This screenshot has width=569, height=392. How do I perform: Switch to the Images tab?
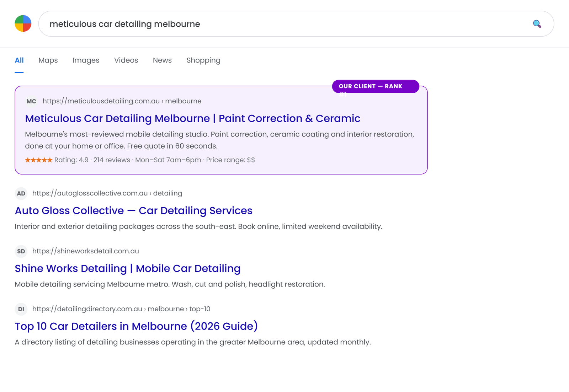tap(86, 60)
